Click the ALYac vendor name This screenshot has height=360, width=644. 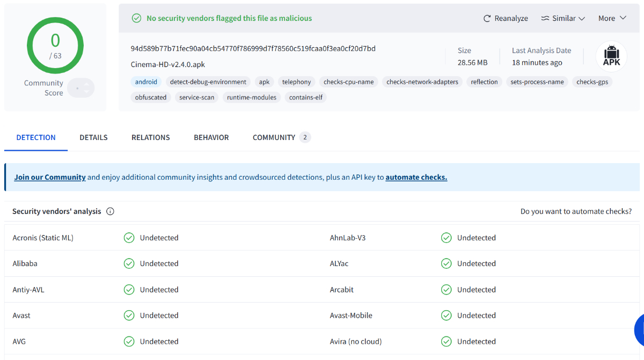[x=340, y=263]
